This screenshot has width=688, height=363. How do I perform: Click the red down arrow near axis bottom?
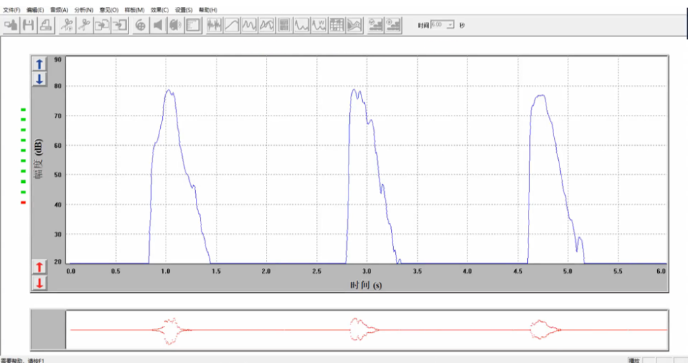39,283
